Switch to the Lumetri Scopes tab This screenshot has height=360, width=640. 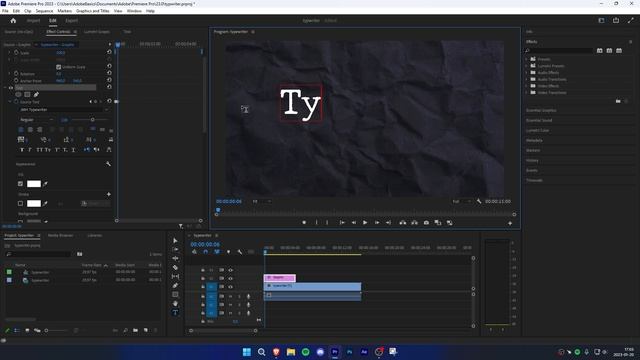[97, 32]
